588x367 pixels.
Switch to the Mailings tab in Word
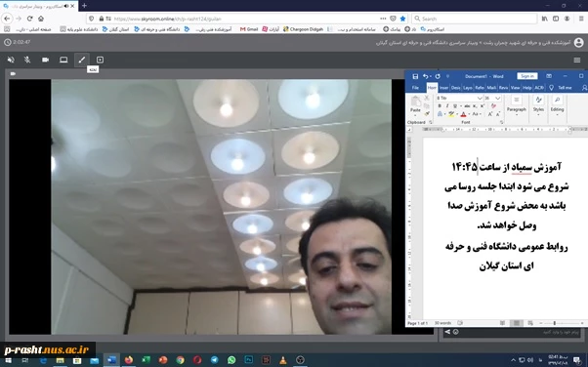pyautogui.click(x=491, y=88)
